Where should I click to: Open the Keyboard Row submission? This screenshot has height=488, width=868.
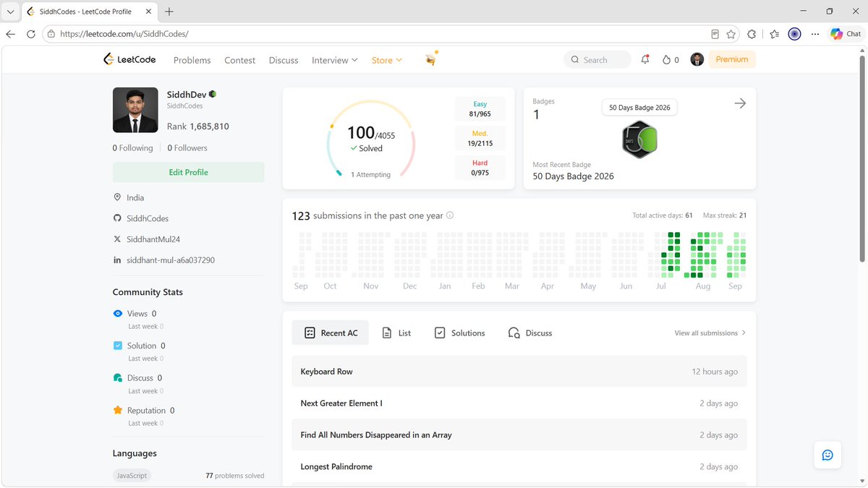[x=519, y=372]
